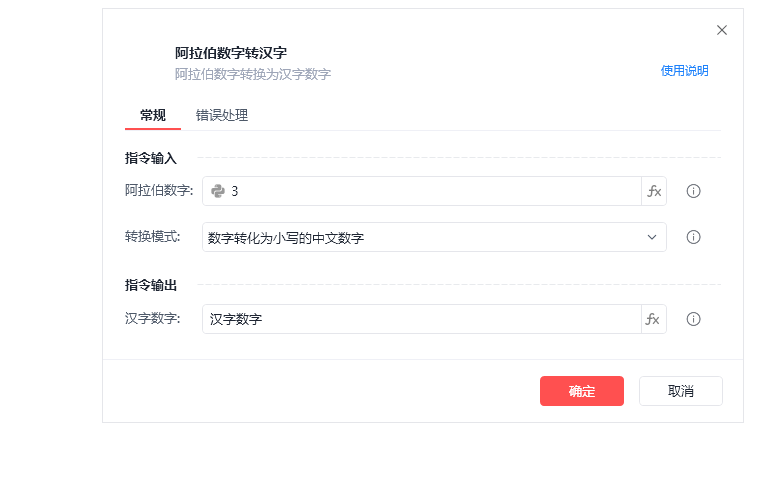The width and height of the screenshot is (766, 483).
Task: Click the fx icon in 汉字数字 field
Action: (654, 319)
